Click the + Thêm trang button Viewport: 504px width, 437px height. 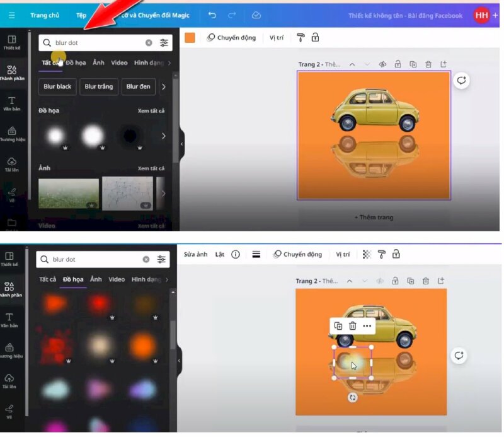pyautogui.click(x=374, y=217)
